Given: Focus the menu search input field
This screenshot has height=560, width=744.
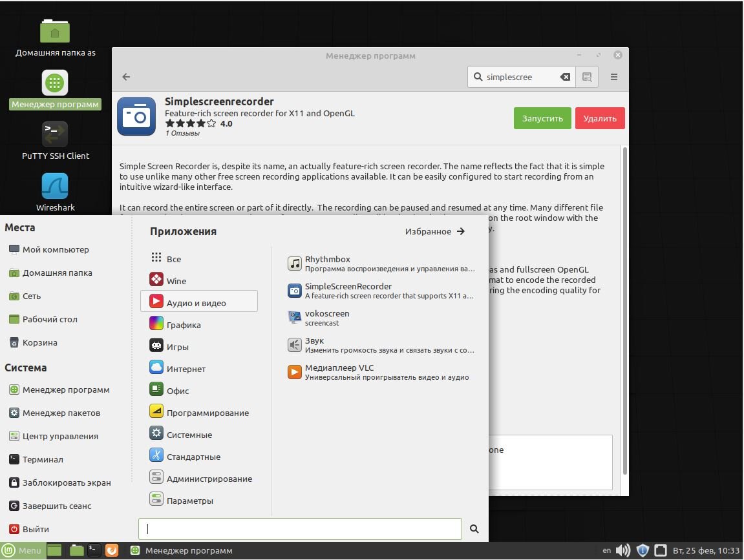Looking at the screenshot, I should [300, 529].
